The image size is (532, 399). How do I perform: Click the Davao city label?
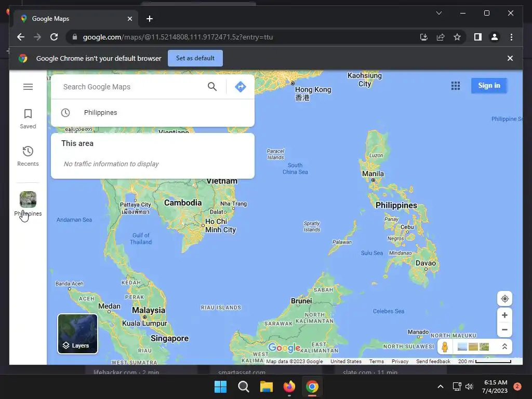click(x=425, y=263)
